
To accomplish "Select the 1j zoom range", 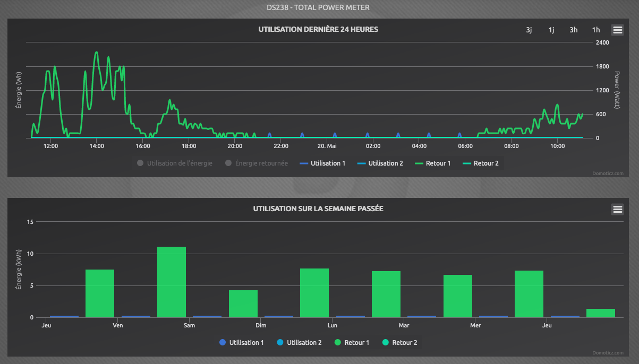I will pyautogui.click(x=551, y=30).
